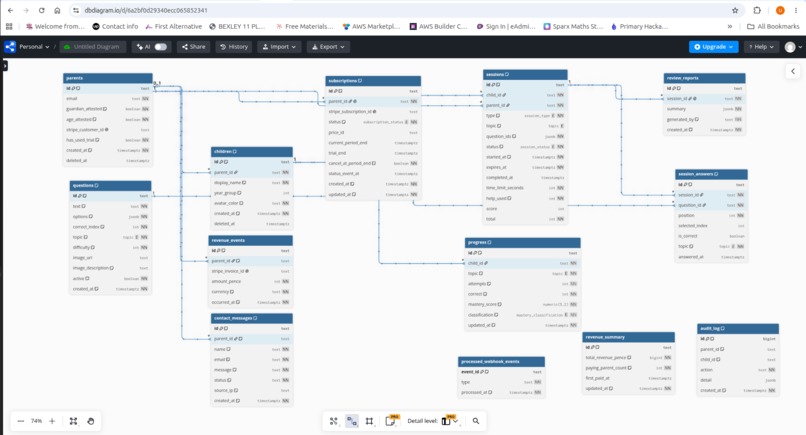
Task: Show hidden bookmarks overflow chevron
Action: pyautogui.click(x=730, y=26)
